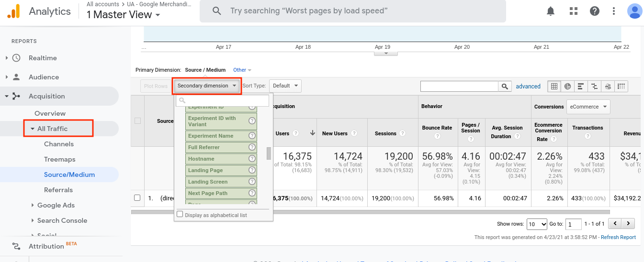This screenshot has height=262, width=644.
Task: Show help for Transactions metric
Action: pos(588,136)
